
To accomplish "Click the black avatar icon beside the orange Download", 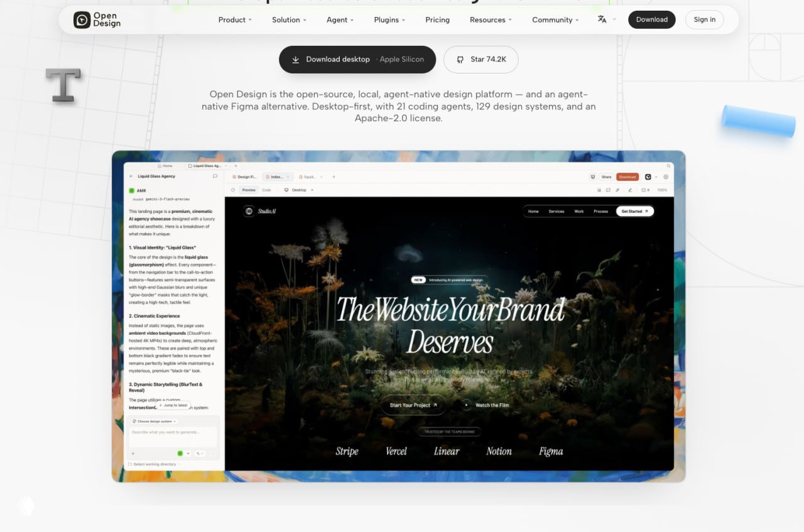I will (648, 177).
